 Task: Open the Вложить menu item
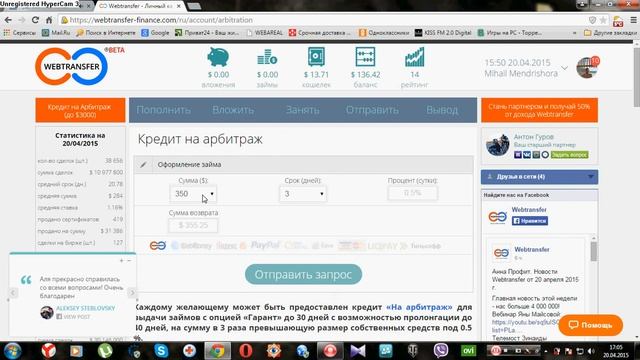click(233, 110)
